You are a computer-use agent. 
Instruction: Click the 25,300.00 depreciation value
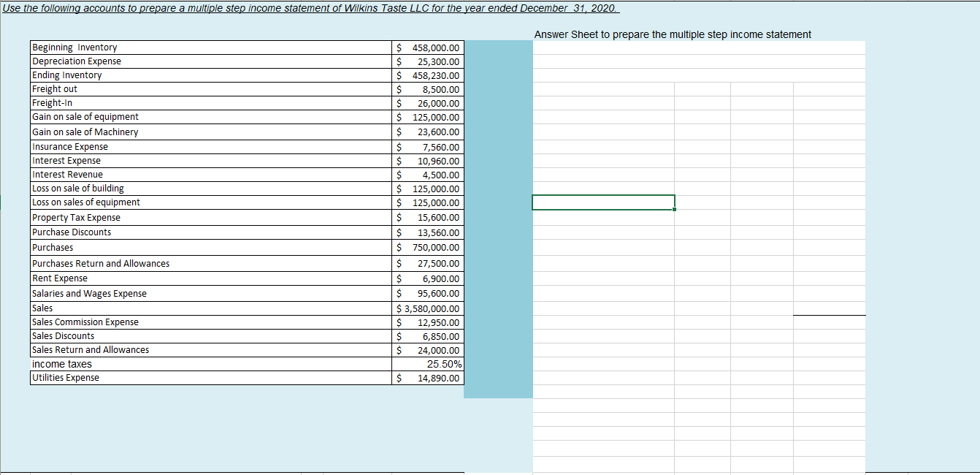[429, 61]
